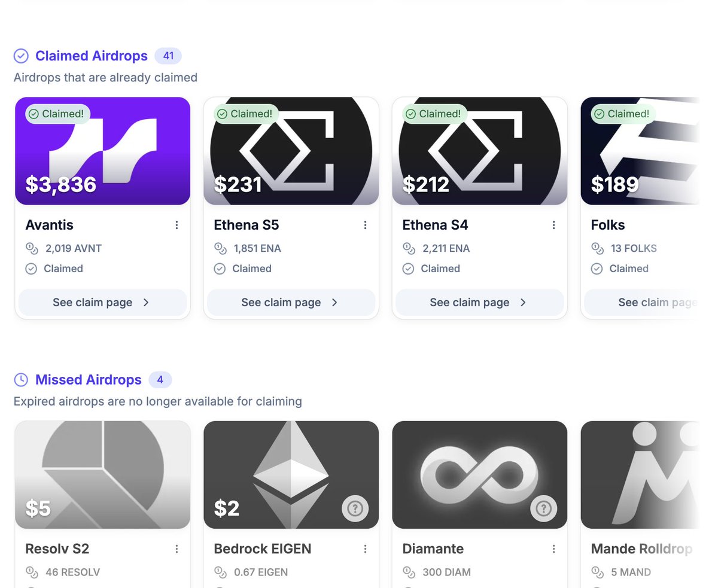Viewport: 718px width, 588px height.
Task: Open the Ethena S4 three-dot menu
Action: pos(553,225)
